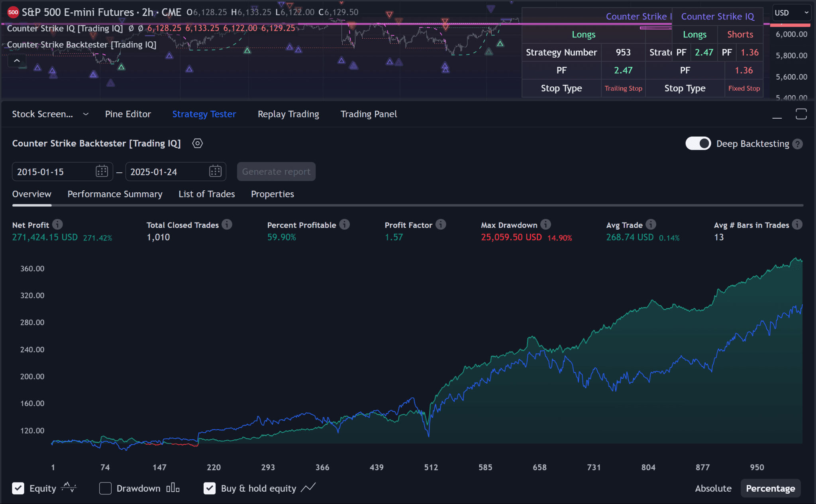Uncheck Buy & hold equity checkbox
This screenshot has height=504, width=816.
point(210,488)
